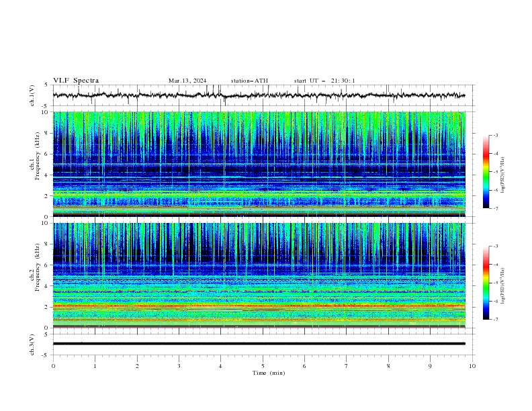This screenshot has width=532, height=411.
Task: Select the "start UT = 21:30:1" text
Action: pos(324,81)
